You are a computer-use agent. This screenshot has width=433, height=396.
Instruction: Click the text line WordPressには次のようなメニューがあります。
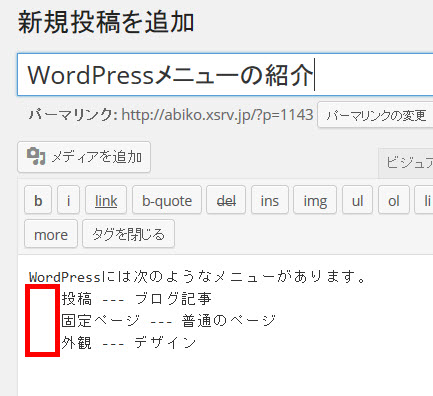point(198,277)
